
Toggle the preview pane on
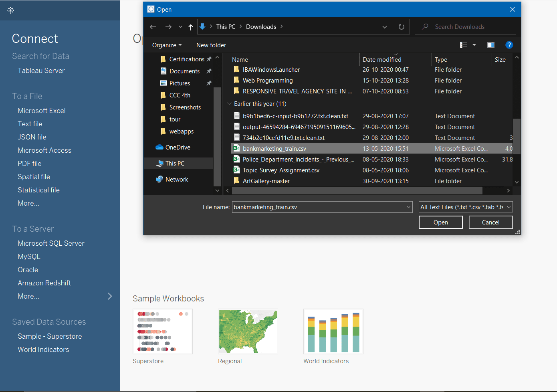(490, 44)
